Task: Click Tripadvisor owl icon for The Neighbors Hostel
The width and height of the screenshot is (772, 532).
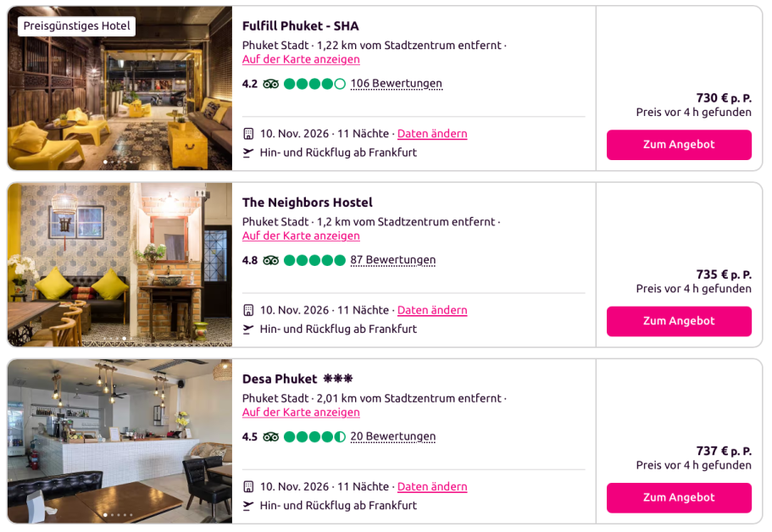Action: pos(271,260)
